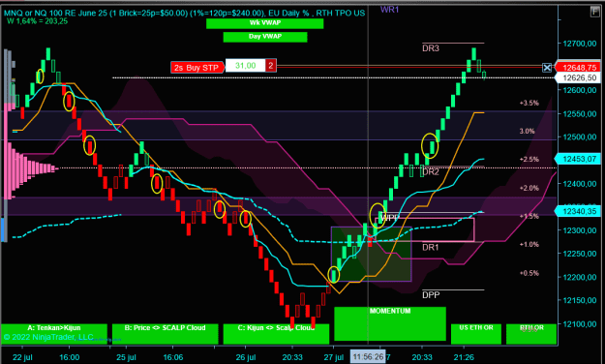Image resolution: width=605 pixels, height=364 pixels.
Task: Click the C: Kijun <> Scalp Cloud box
Action: pos(276,334)
